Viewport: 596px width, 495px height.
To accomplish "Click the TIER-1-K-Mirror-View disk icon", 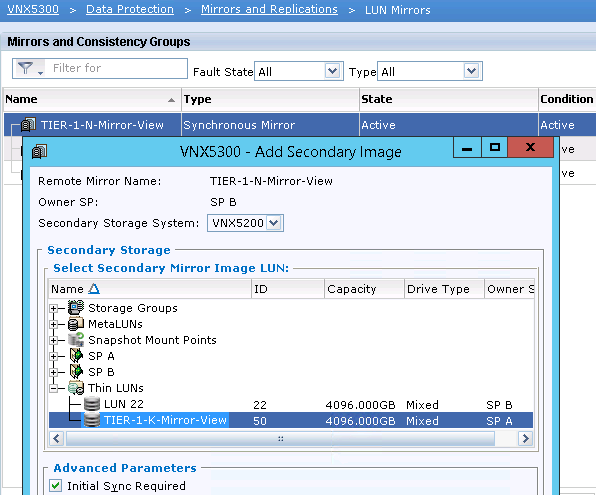I will point(92,420).
